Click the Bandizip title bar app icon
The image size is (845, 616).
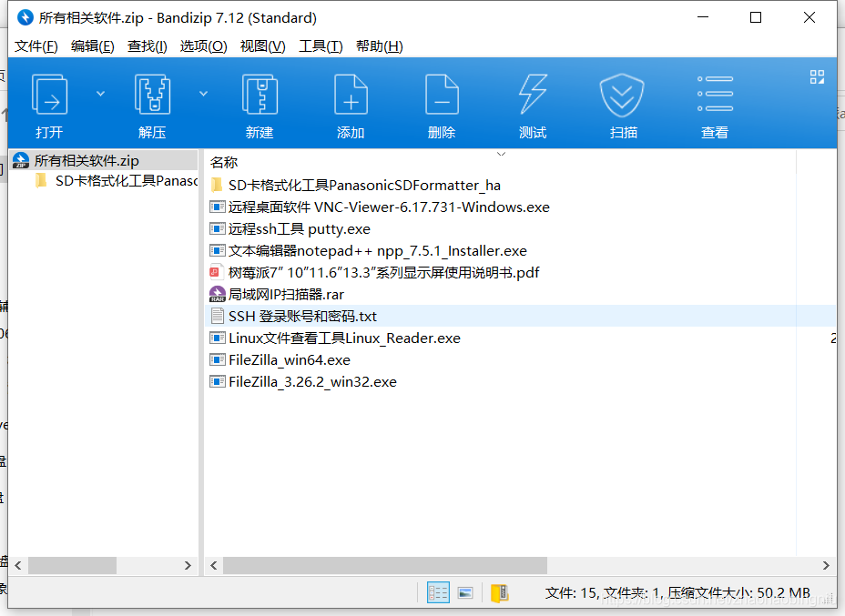(x=25, y=18)
